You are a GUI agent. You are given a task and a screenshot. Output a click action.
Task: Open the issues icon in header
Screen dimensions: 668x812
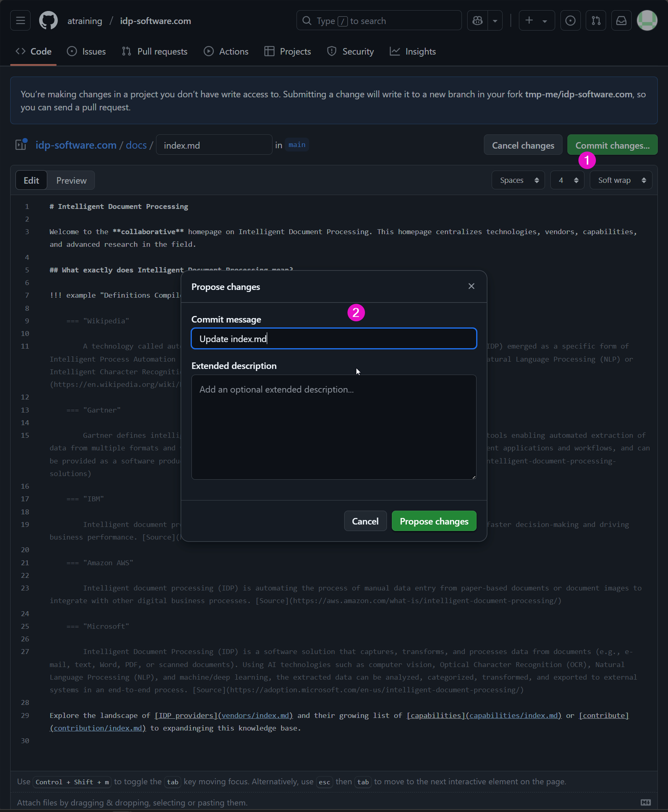pyautogui.click(x=570, y=20)
